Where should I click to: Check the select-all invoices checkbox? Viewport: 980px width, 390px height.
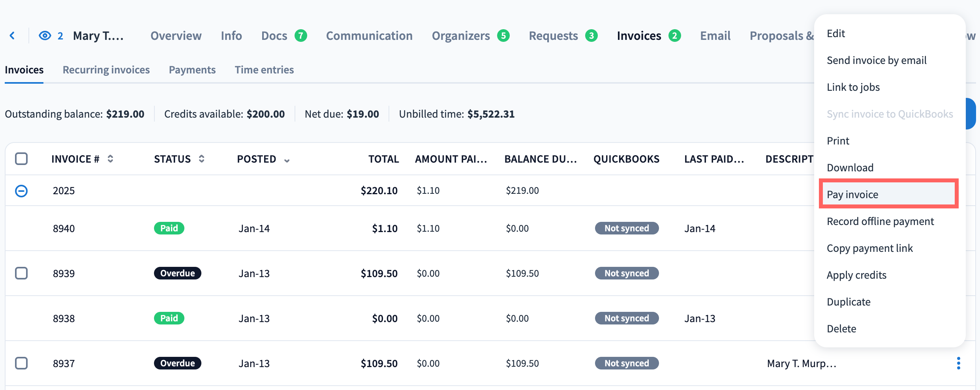(x=21, y=159)
